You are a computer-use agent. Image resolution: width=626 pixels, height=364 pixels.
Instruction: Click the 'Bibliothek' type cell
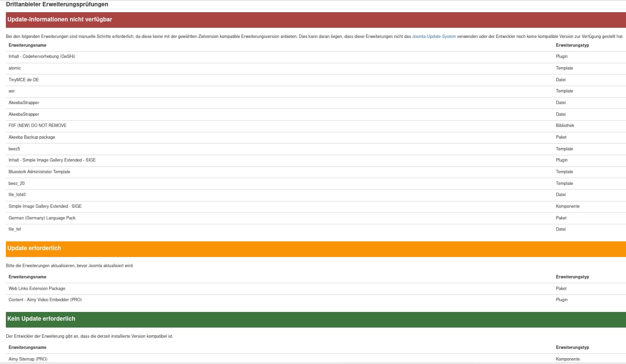565,126
